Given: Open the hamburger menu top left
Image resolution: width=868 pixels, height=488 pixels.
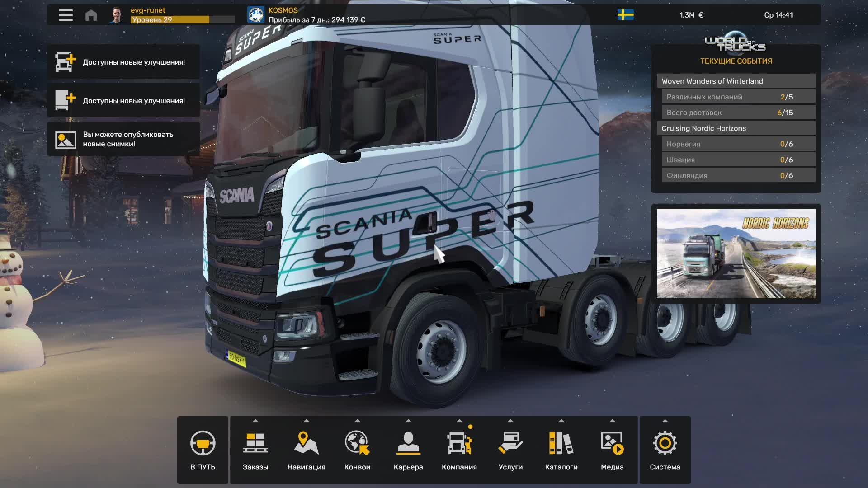Looking at the screenshot, I should click(x=66, y=15).
